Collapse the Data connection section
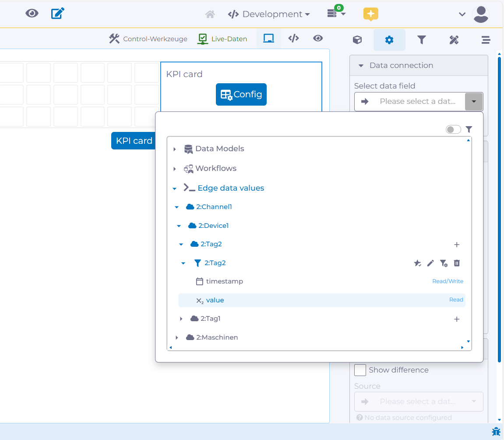Screen dimensions: 504x440 coord(361,65)
